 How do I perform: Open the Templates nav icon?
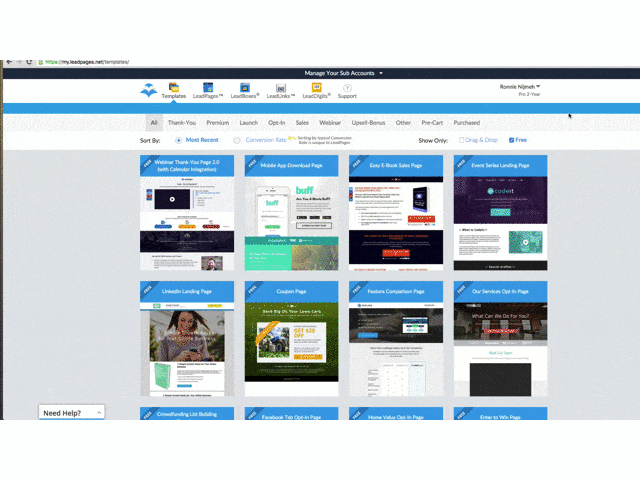coord(173,87)
